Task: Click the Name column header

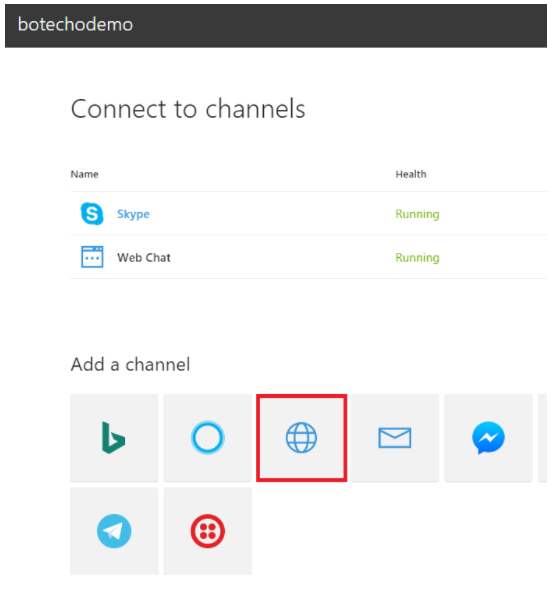Action: coord(84,174)
